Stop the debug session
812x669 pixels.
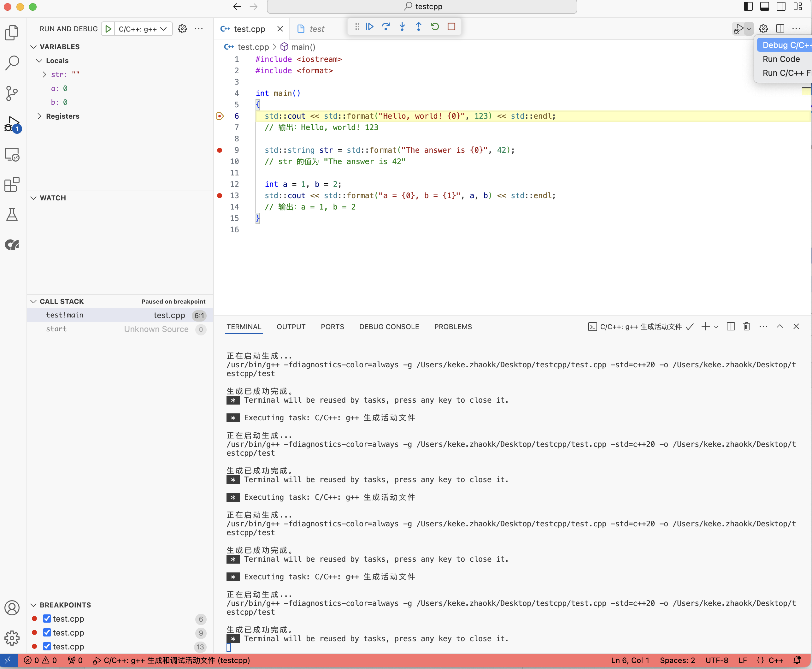coord(451,27)
